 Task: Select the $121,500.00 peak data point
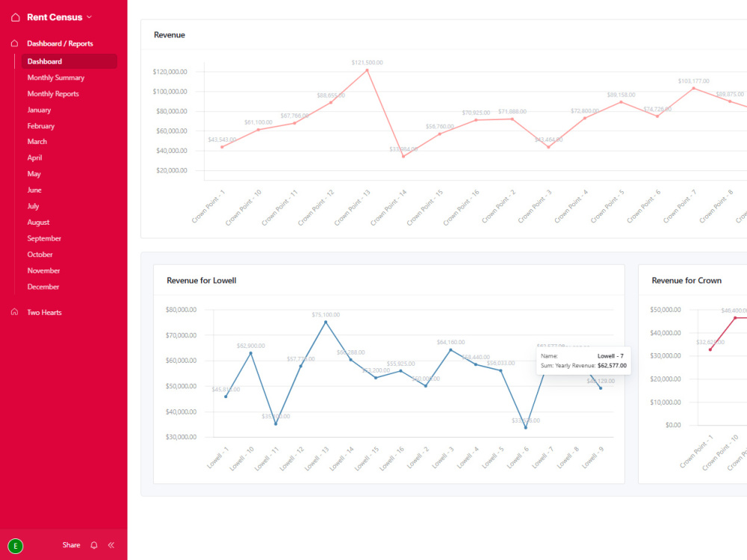click(x=367, y=70)
